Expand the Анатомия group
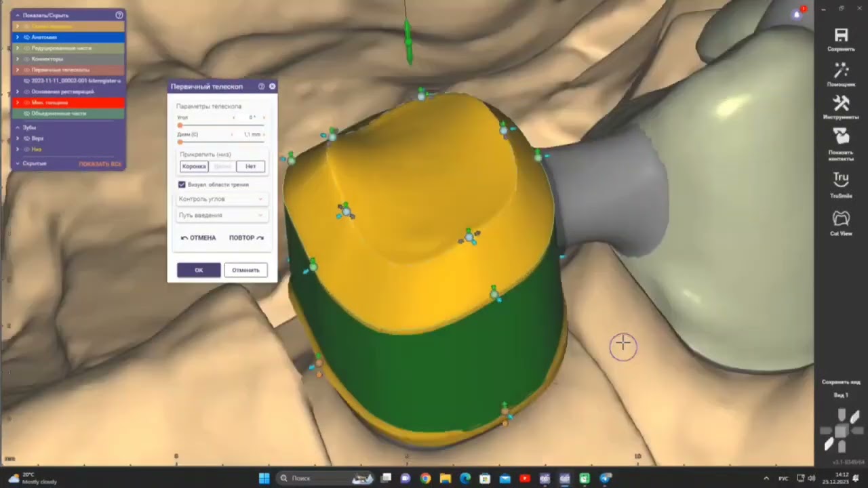 (x=18, y=37)
